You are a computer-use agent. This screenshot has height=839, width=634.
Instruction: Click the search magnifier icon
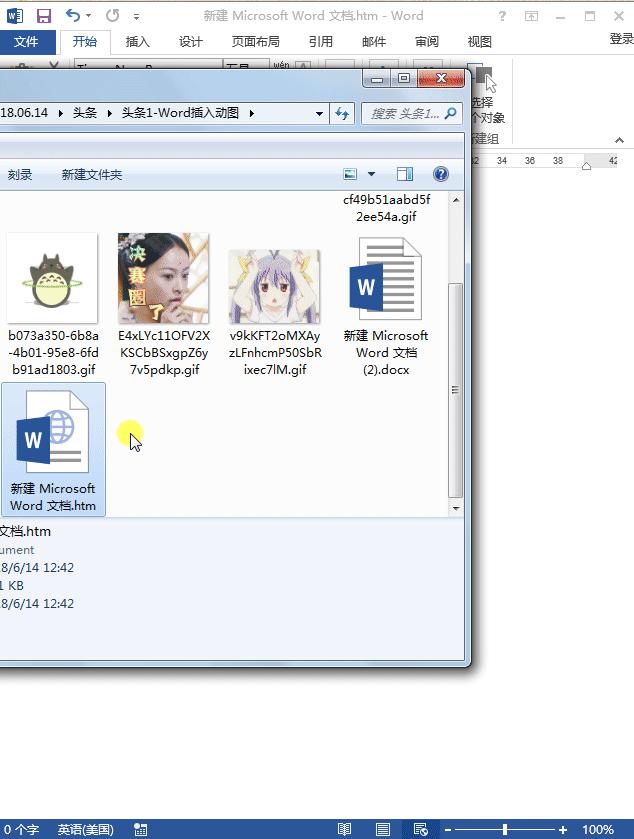tap(451, 113)
